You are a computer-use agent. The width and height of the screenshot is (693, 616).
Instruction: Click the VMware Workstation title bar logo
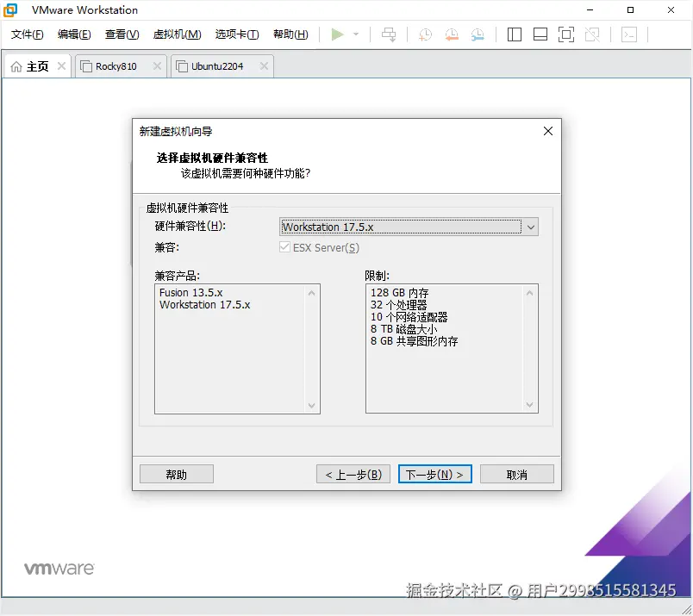10,9
